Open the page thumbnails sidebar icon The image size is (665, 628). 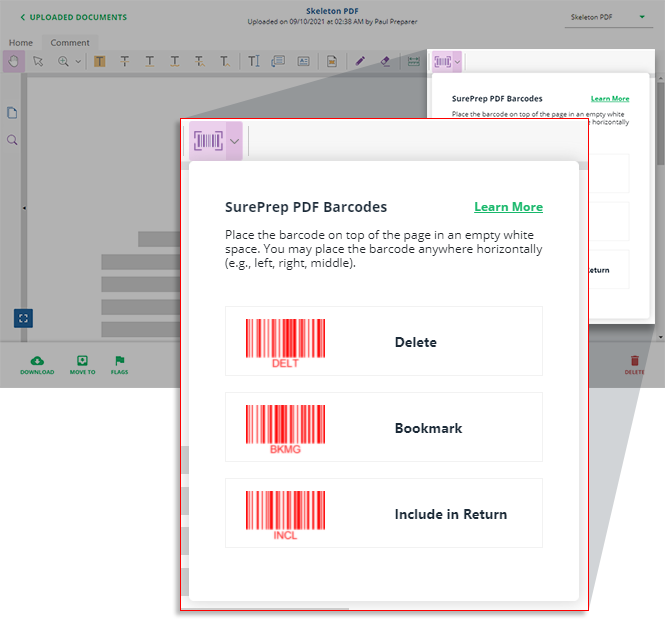13,113
